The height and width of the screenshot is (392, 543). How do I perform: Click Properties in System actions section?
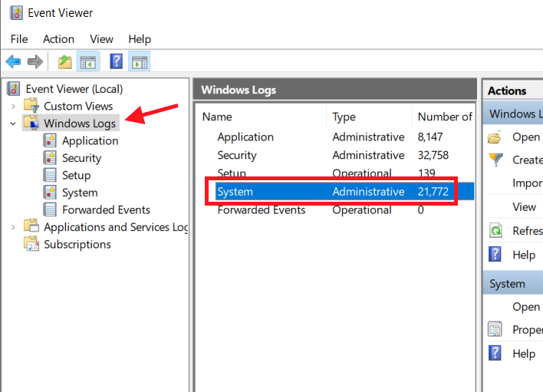(528, 330)
